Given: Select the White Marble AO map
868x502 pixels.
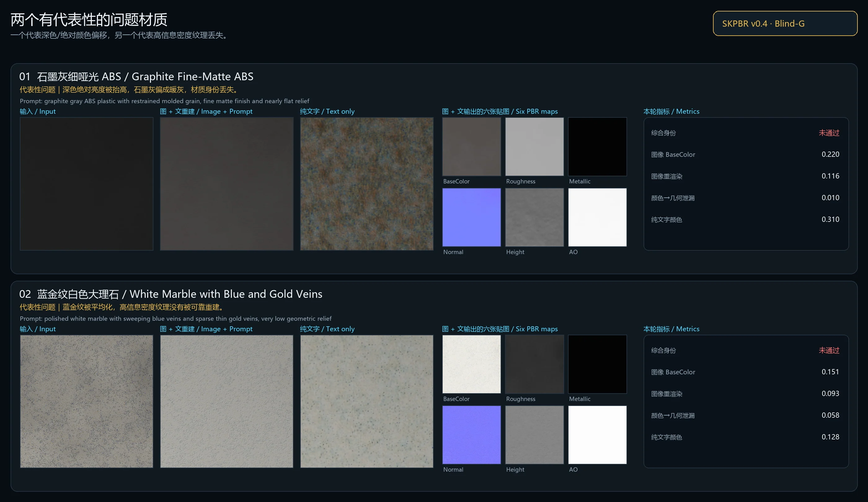Looking at the screenshot, I should point(598,435).
